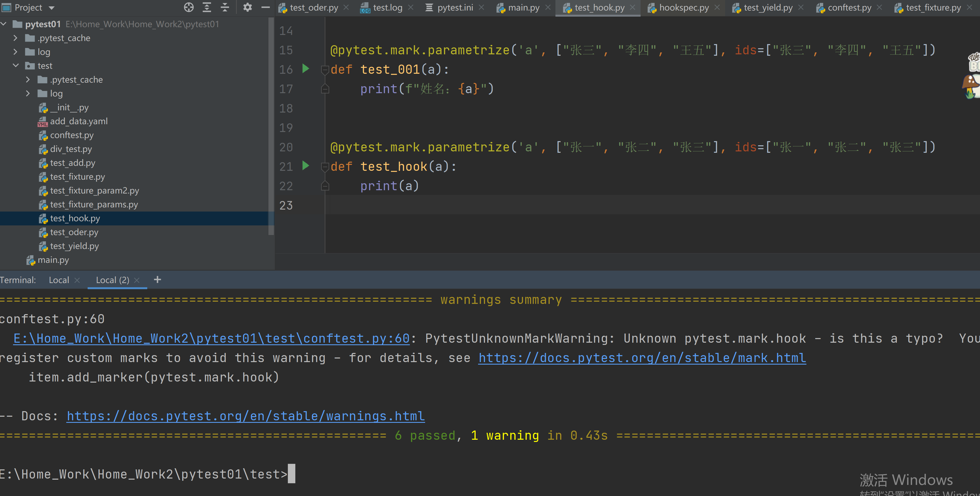Screen dimensions: 980x496
Task: Add new terminal session with plus icon
Action: pyautogui.click(x=157, y=280)
